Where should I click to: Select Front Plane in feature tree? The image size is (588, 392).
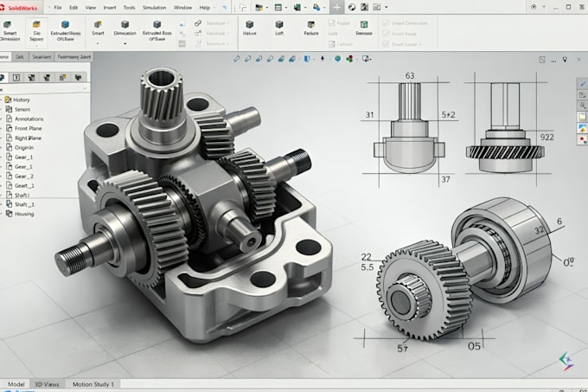pyautogui.click(x=29, y=128)
